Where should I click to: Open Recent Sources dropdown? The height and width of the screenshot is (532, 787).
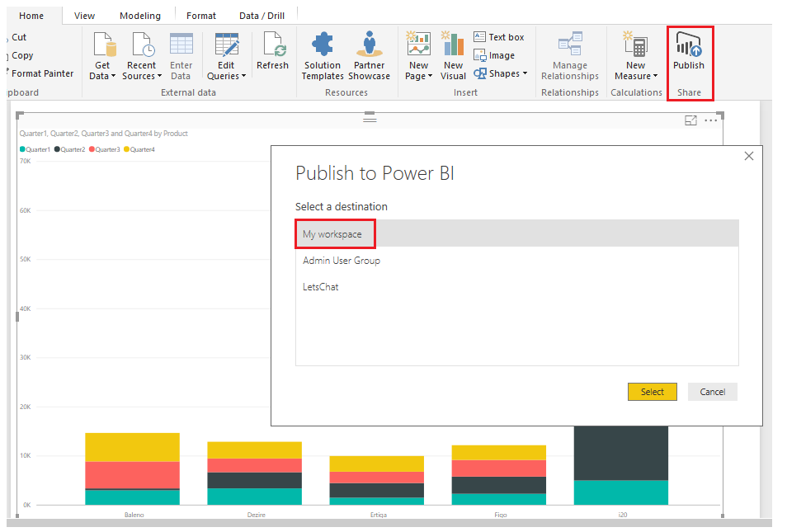142,56
